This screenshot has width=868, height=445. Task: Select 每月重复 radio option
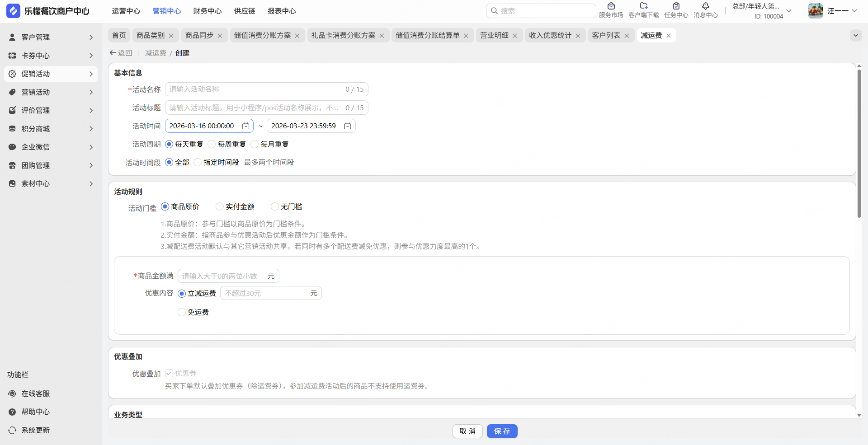[255, 144]
